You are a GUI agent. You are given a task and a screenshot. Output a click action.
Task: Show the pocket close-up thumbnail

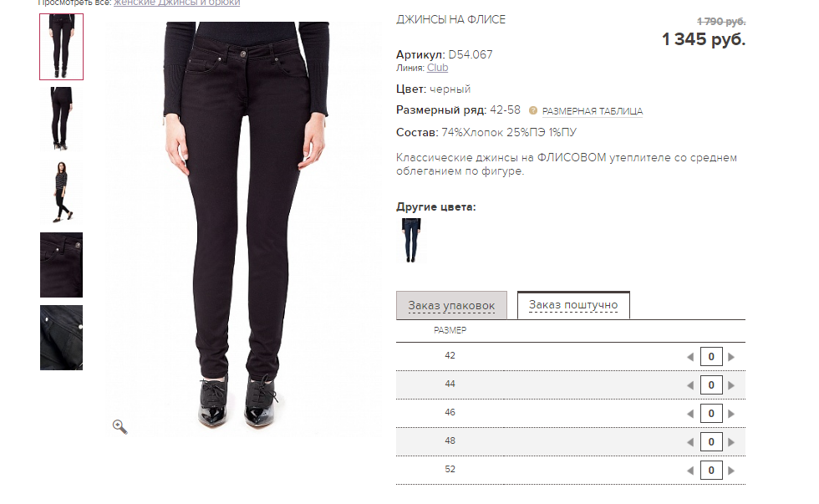pos(61,265)
